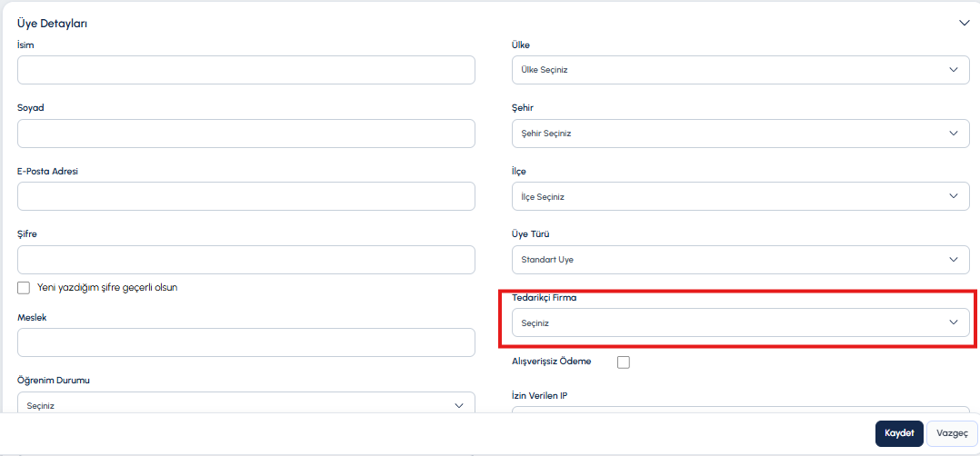Image resolution: width=980 pixels, height=456 pixels.
Task: Click the Şifre input field
Action: [246, 260]
